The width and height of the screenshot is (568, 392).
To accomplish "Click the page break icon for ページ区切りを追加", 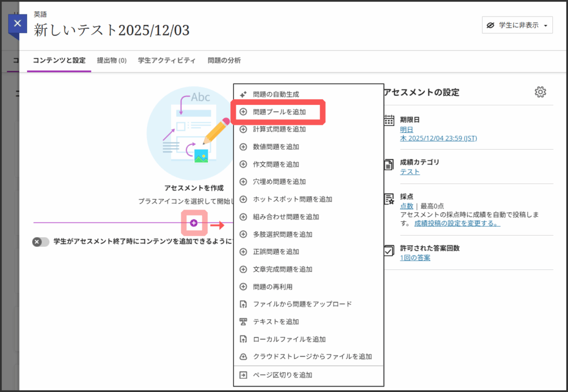I will (243, 375).
